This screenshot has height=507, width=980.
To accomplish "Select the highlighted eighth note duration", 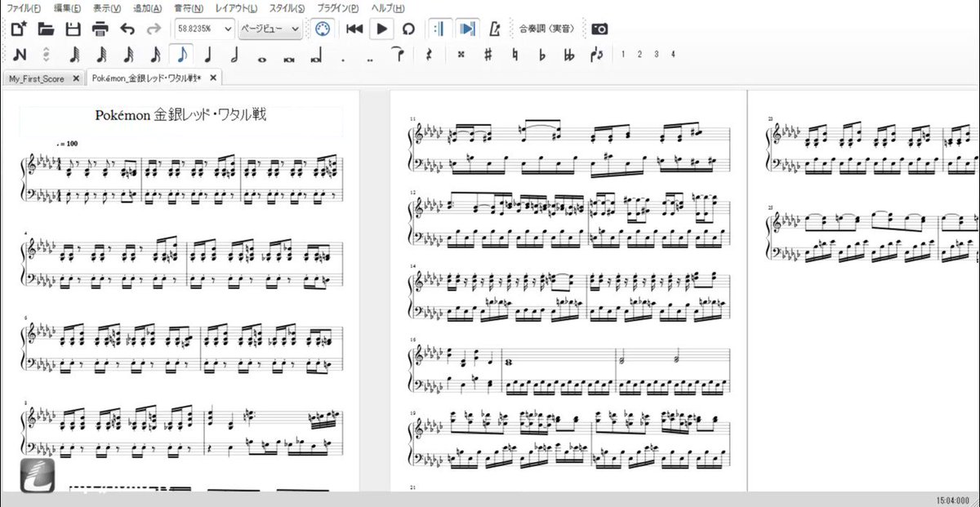I will (180, 55).
